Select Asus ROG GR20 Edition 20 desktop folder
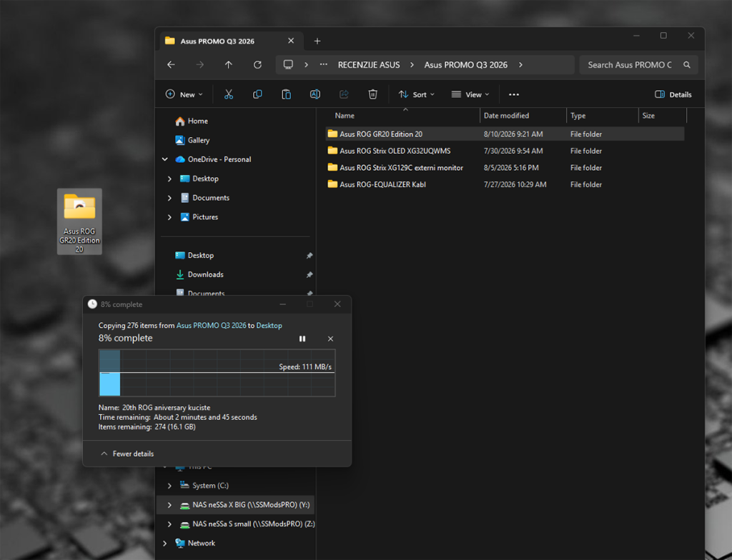 (79, 221)
